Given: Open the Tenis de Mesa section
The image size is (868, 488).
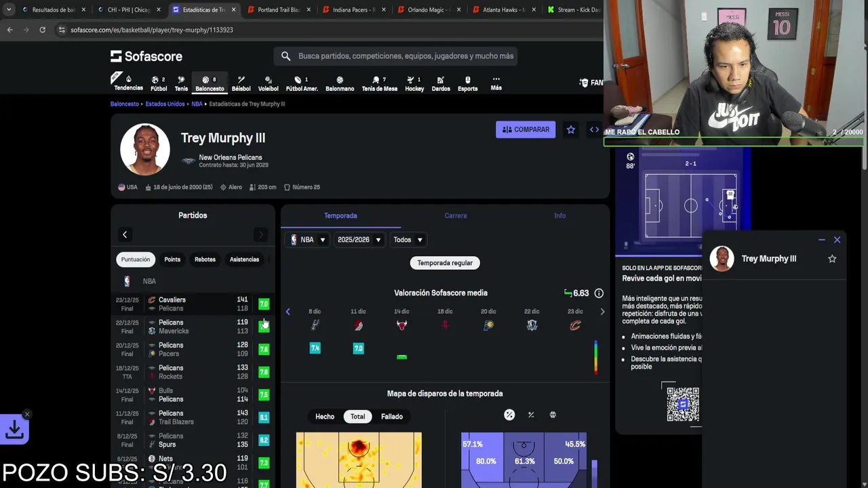Looking at the screenshot, I should (379, 83).
